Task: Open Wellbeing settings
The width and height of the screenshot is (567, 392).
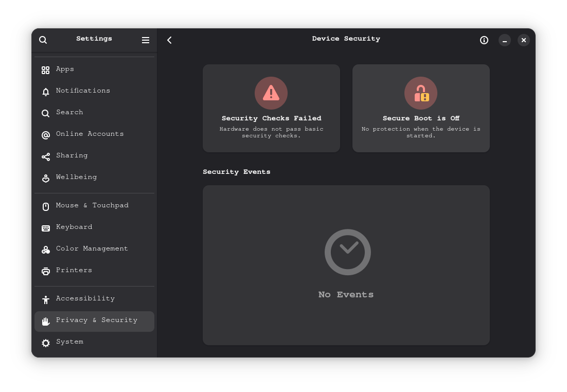Action: pyautogui.click(x=94, y=177)
